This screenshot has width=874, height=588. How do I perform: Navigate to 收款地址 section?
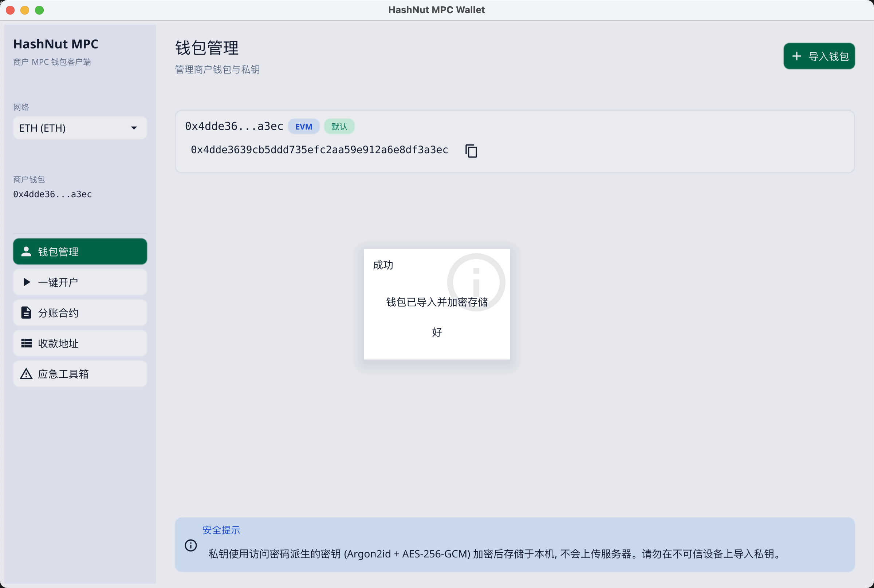point(80,343)
